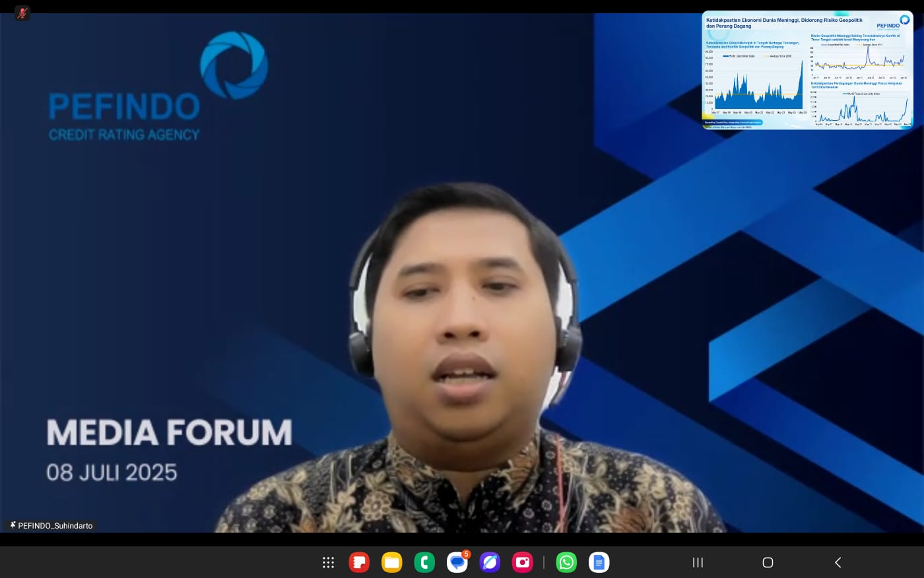Go back using the back arrow
924x578 pixels.
pyautogui.click(x=838, y=562)
